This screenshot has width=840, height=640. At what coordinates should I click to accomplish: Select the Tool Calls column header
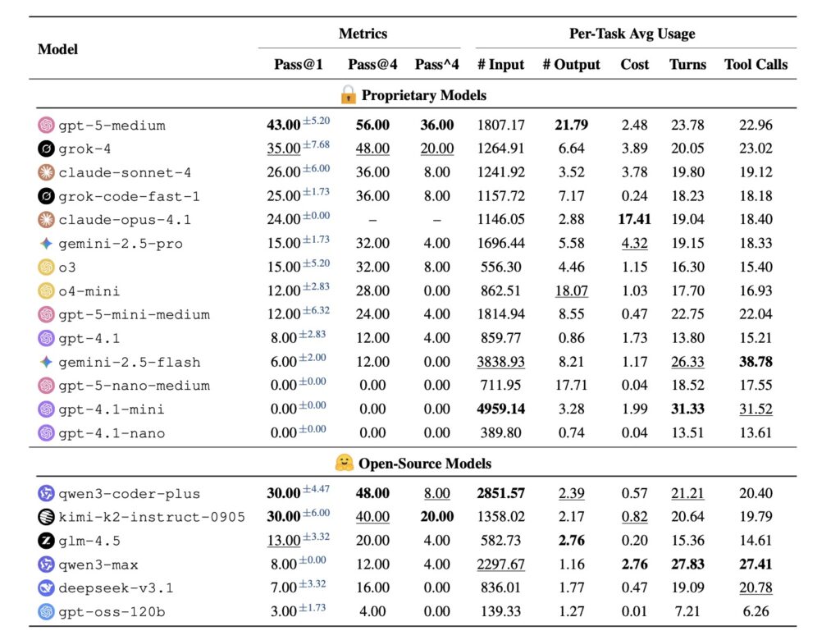pyautogui.click(x=756, y=64)
